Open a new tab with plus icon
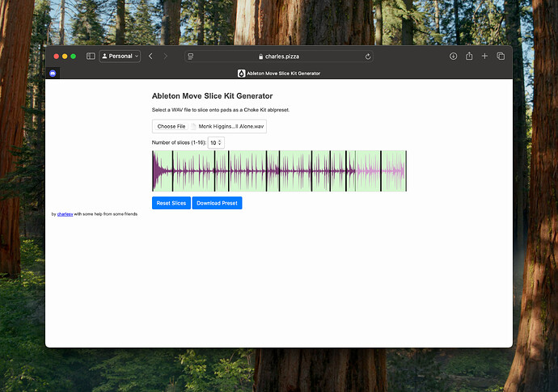Viewport: 558px width, 392px height. point(484,56)
